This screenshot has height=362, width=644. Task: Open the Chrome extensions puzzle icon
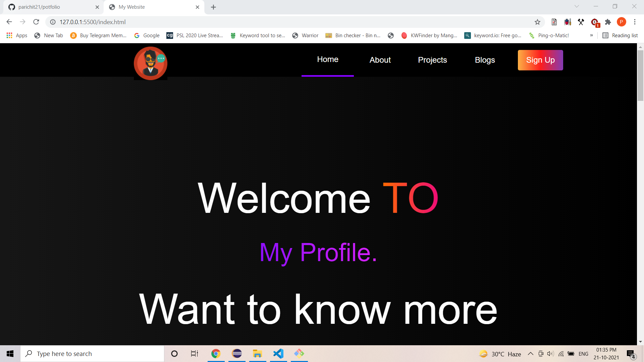[x=608, y=22]
